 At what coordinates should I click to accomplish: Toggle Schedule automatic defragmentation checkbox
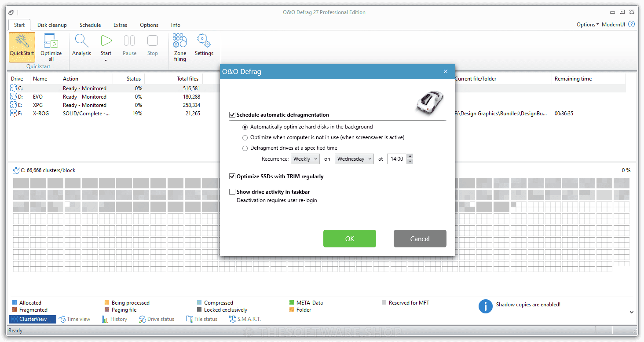(232, 115)
